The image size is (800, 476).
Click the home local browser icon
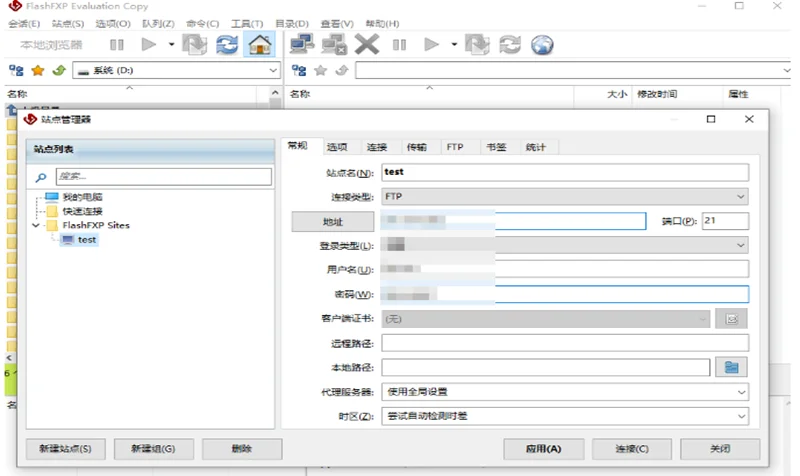[260, 45]
